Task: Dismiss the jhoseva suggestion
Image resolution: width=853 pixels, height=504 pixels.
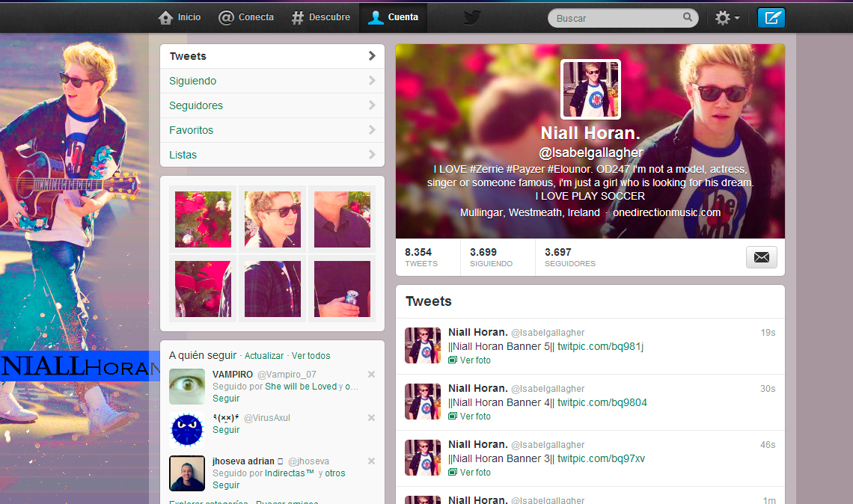Action: [372, 461]
